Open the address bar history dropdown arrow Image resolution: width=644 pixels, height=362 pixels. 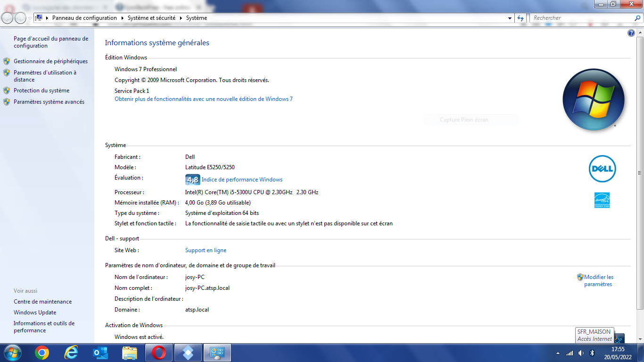click(510, 18)
